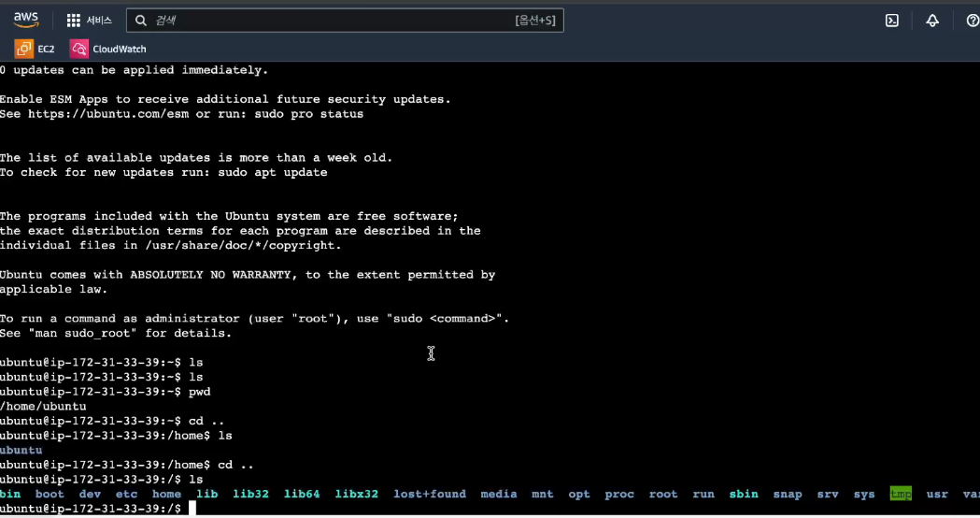The width and height of the screenshot is (980, 518).
Task: Click the '0 updates can be applied' line
Action: pos(134,70)
